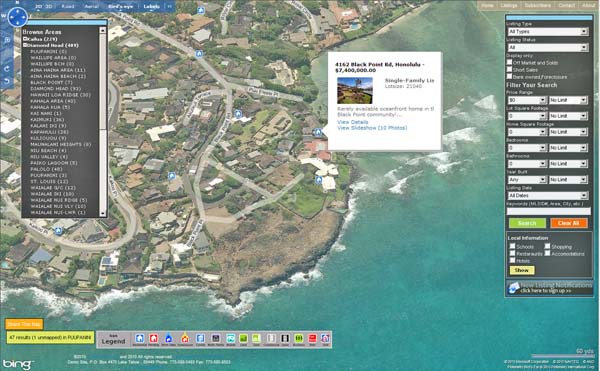The width and height of the screenshot is (600, 371).
Task: Click the house marker inside the bottom-left road loop
Action: pos(58,231)
